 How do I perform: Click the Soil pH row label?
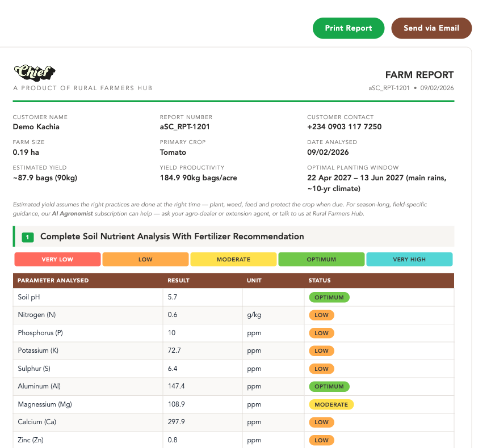(x=29, y=297)
